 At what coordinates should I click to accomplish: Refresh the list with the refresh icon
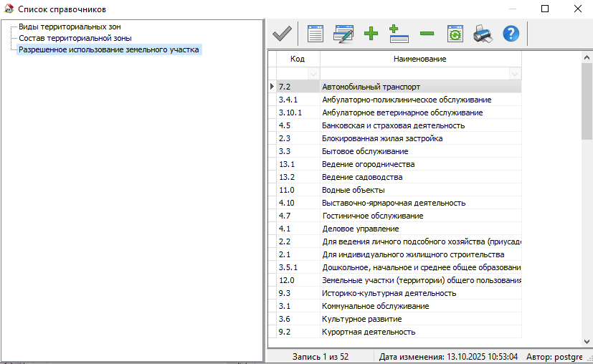tap(455, 34)
